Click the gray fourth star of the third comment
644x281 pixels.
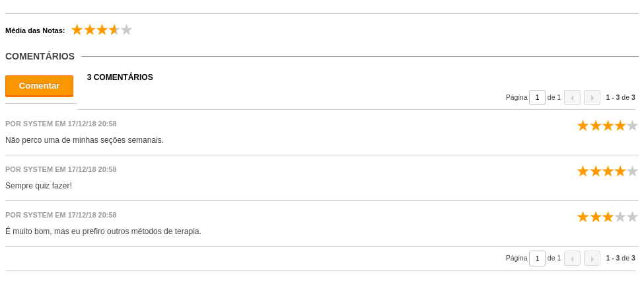[620, 217]
